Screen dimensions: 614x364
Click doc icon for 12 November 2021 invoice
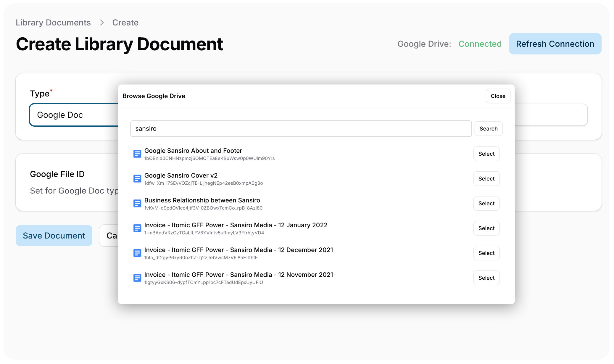137,278
